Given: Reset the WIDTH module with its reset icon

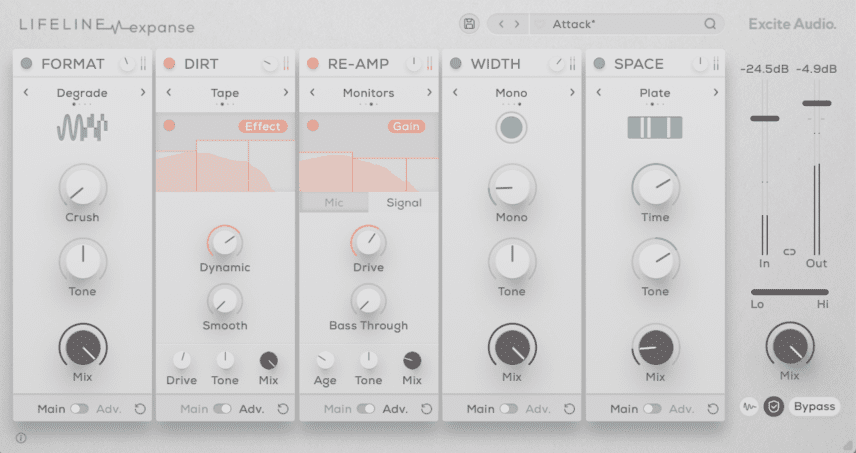Looking at the screenshot, I should tap(569, 409).
